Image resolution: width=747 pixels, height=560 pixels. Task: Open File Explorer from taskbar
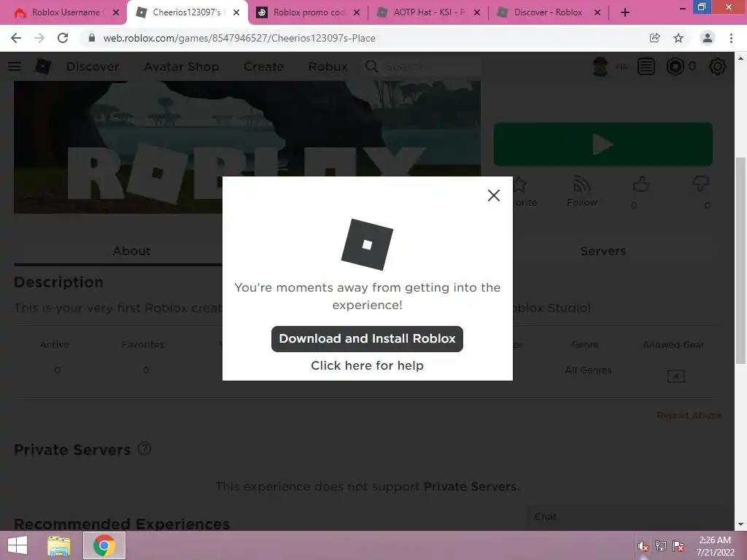59,545
